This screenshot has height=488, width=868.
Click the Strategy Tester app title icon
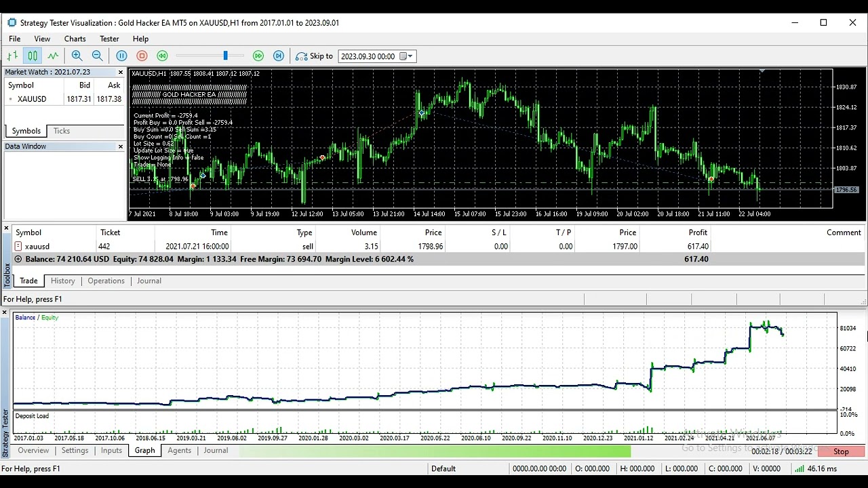(12, 22)
